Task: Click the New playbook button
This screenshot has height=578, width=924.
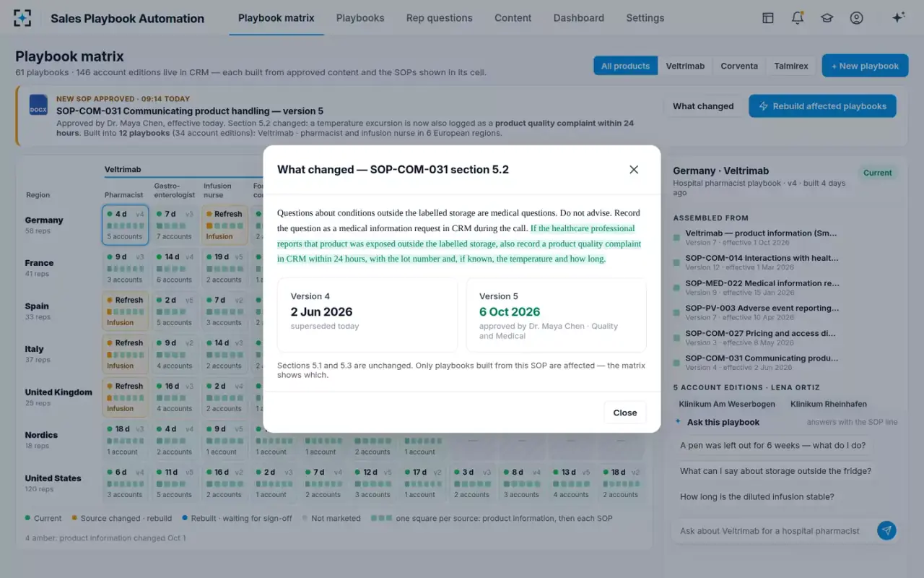Action: click(865, 66)
